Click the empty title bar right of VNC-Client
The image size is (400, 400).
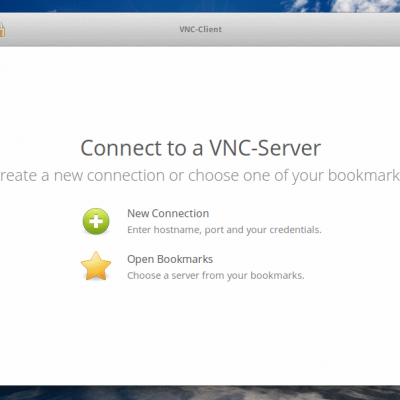tap(310, 29)
